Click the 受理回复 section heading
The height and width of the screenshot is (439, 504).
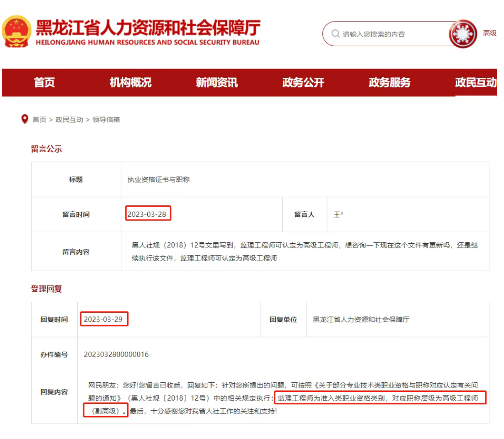[46, 289]
